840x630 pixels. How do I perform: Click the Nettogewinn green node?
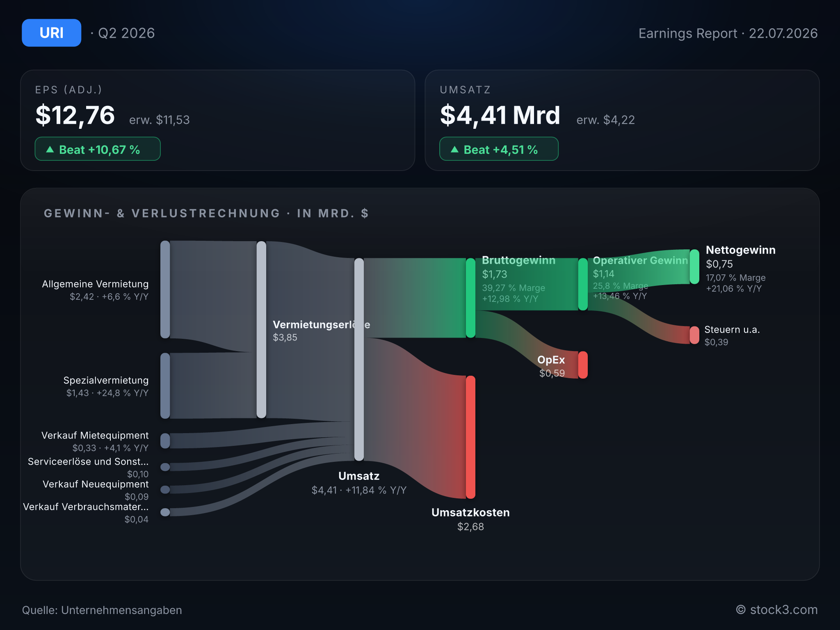[694, 267]
